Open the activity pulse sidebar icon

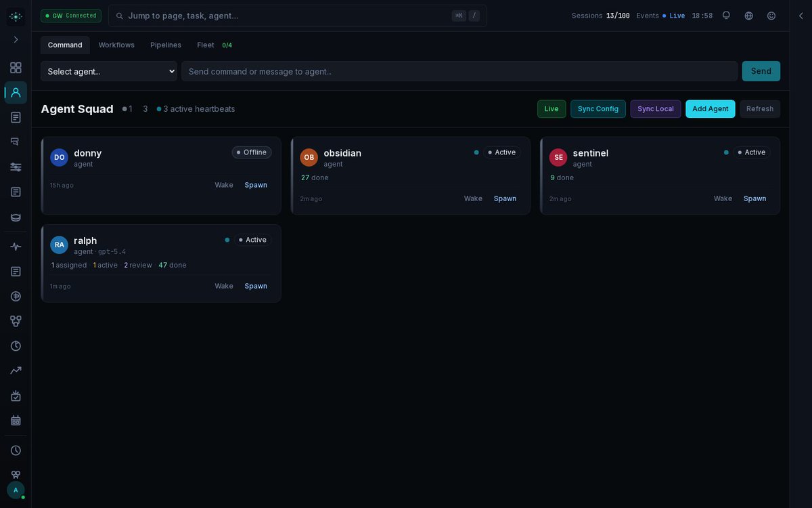[x=16, y=247]
